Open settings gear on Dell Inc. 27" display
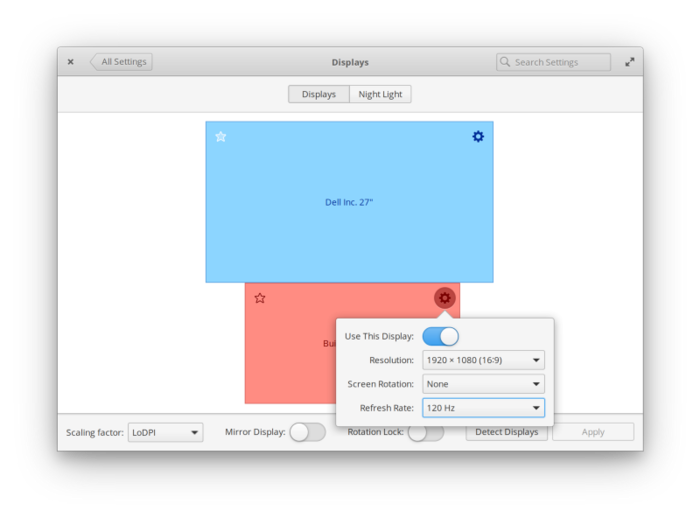 [478, 136]
